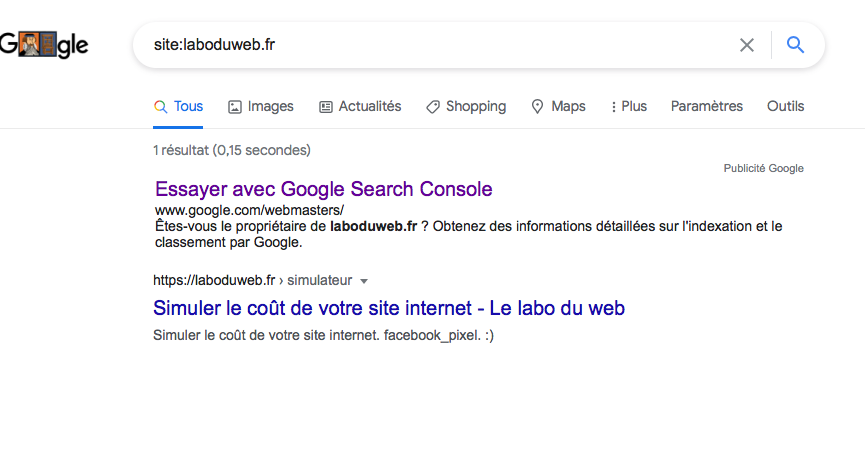Expand the arrow next to simulateur breadcrumb

(x=364, y=281)
